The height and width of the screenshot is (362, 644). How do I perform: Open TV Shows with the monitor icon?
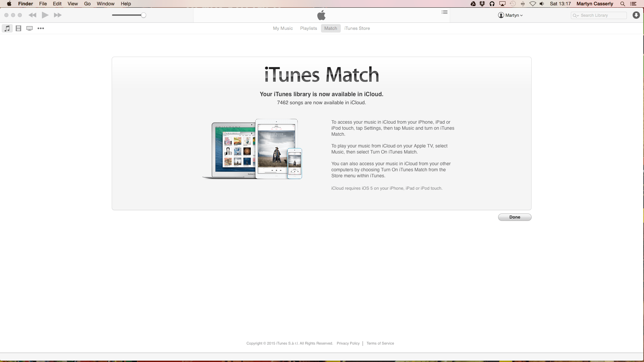point(30,28)
